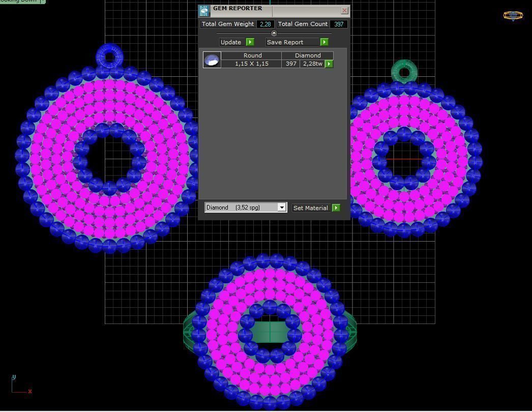
Task: Click the round gem thumbnail in the report
Action: click(212, 60)
